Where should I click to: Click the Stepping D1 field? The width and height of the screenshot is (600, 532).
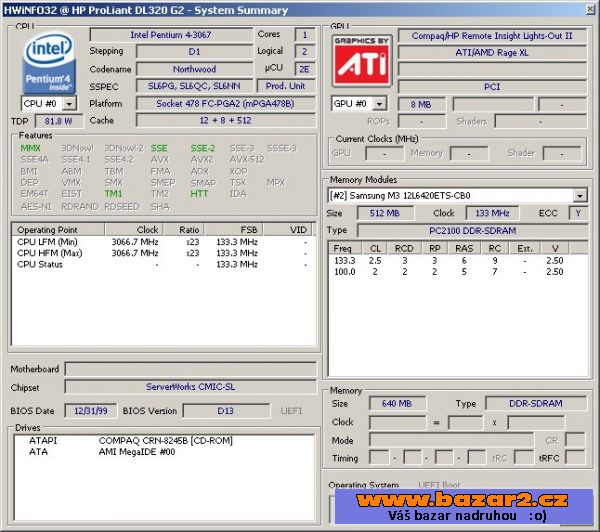(194, 52)
